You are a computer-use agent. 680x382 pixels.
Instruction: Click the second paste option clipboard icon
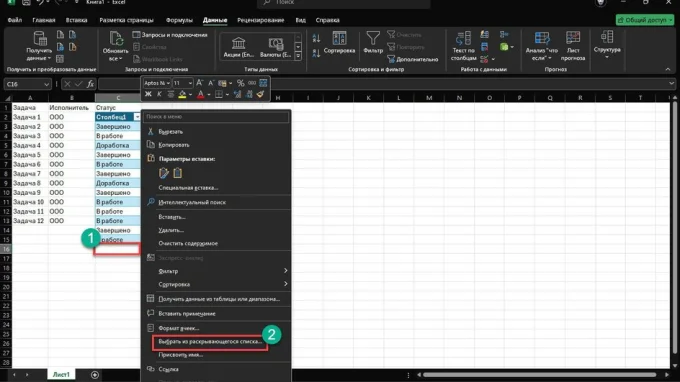[178, 173]
